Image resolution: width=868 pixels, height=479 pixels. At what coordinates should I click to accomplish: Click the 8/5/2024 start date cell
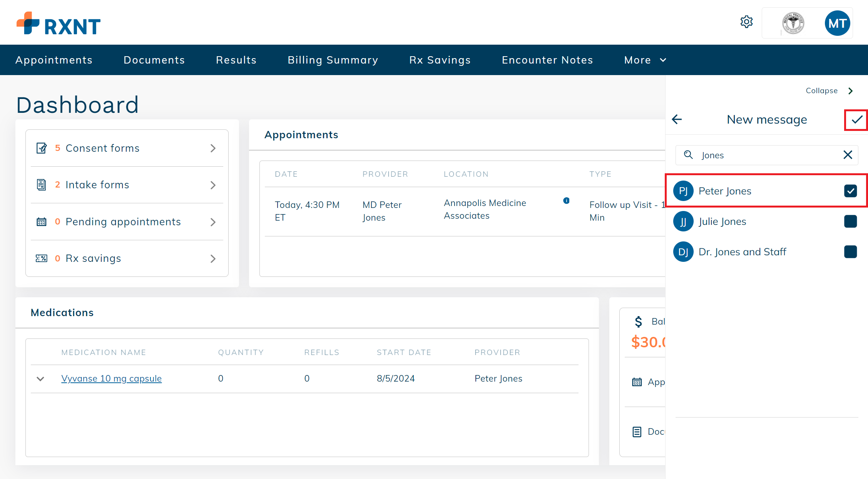pos(396,379)
